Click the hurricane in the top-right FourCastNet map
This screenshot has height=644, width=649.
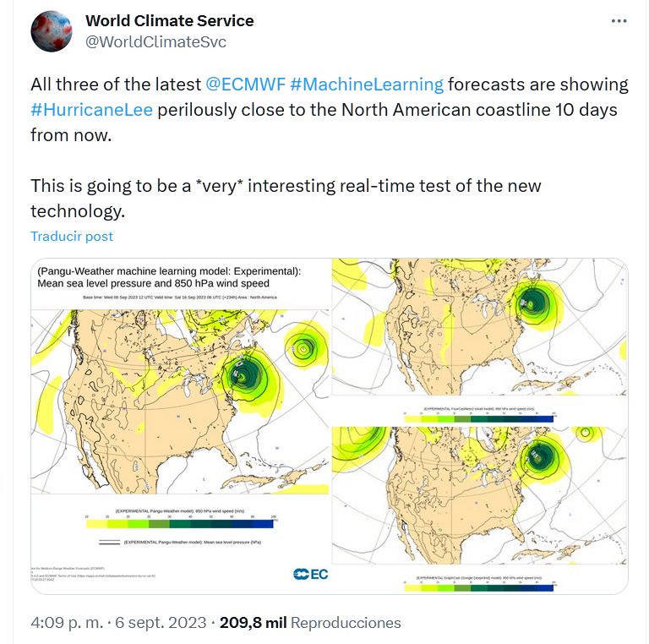(x=532, y=301)
